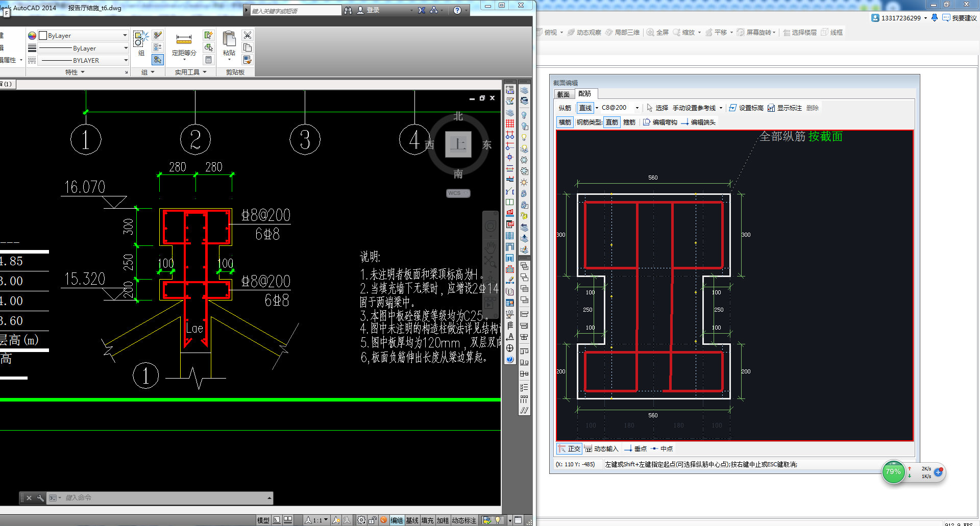Open the 俯视 view menu
The image size is (980, 526).
[x=551, y=33]
